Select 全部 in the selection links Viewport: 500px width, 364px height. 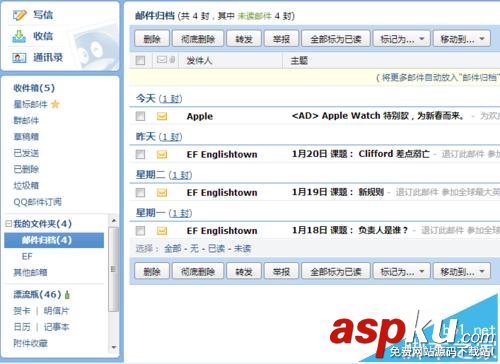tap(173, 249)
